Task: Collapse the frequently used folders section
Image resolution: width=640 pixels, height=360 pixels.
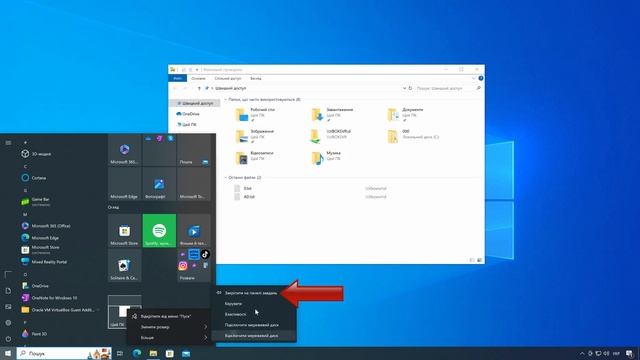Action: [x=225, y=100]
